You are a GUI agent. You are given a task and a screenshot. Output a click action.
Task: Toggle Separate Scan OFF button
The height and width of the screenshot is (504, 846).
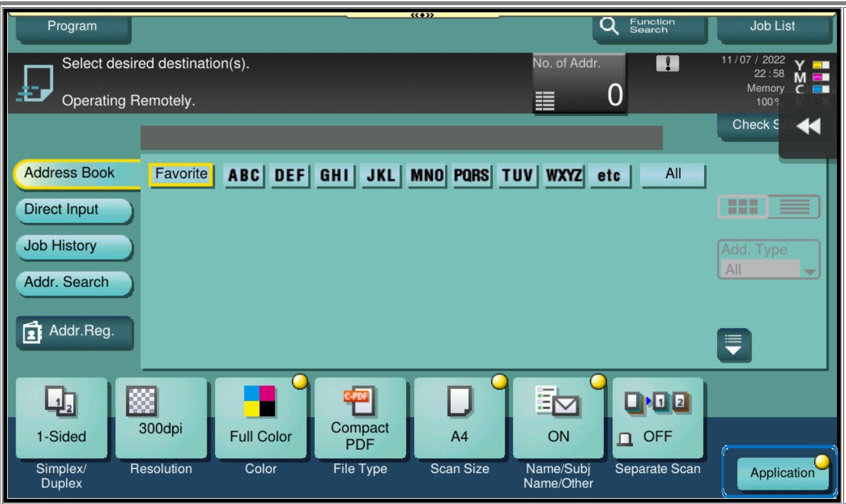point(657,418)
